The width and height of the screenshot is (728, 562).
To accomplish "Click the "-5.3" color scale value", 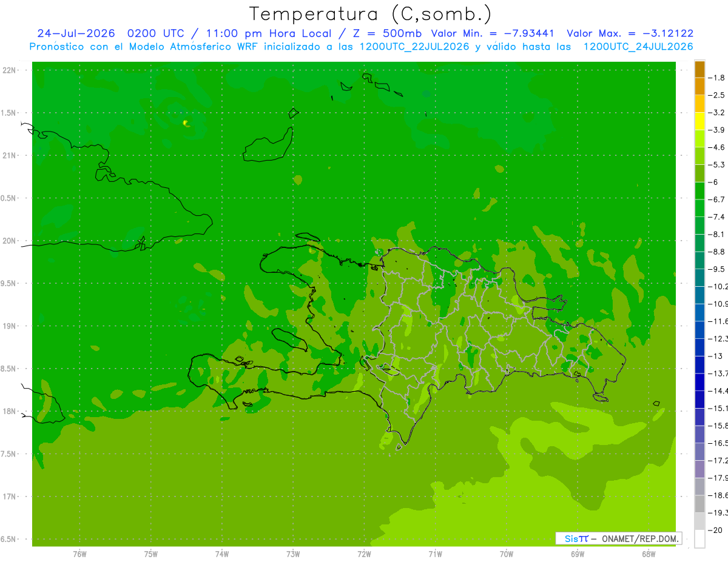I will click(716, 164).
